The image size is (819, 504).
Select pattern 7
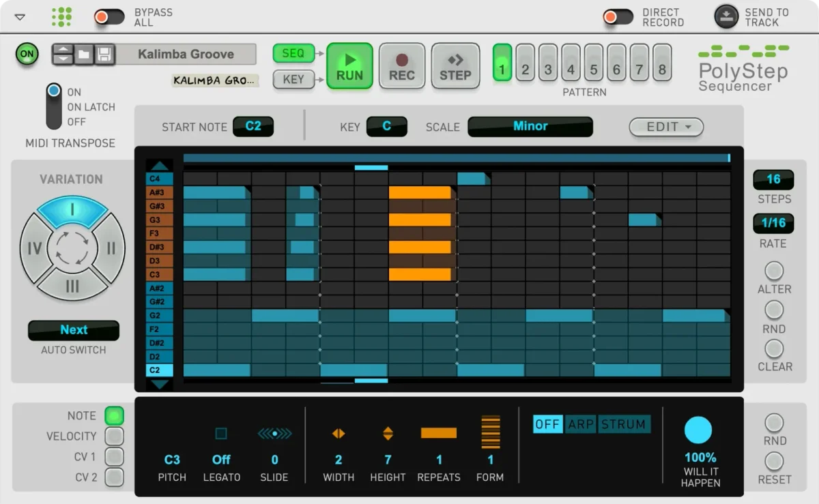click(640, 62)
